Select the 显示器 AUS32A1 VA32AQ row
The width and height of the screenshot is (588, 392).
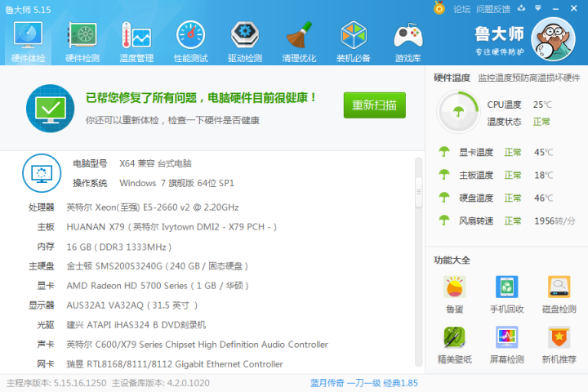point(114,305)
